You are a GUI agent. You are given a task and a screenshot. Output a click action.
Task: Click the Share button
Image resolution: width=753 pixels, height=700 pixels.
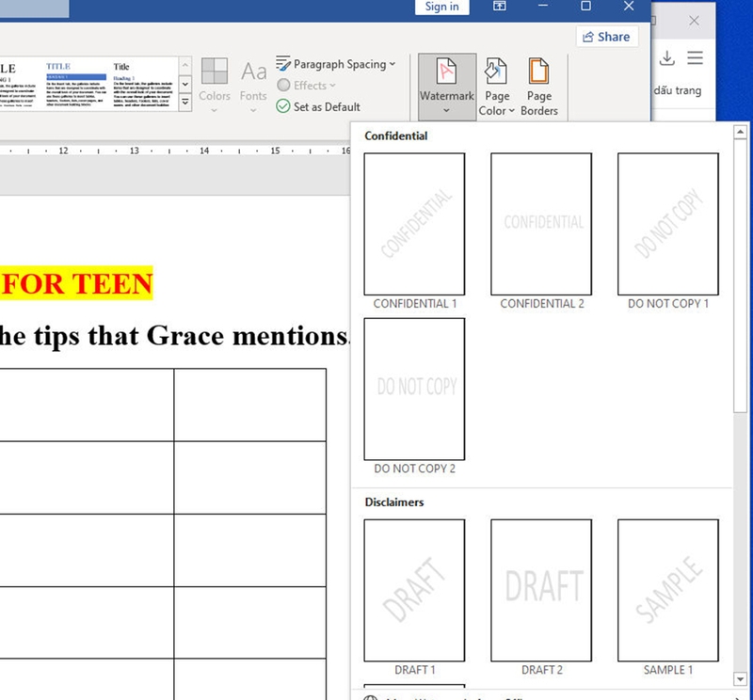point(607,37)
